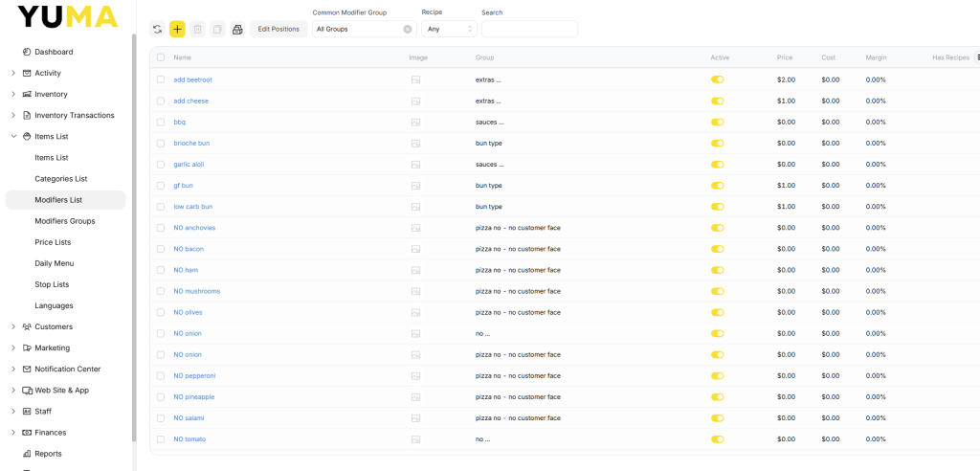Screen dimensions: 980x471
Task: Expand the Staff section chevron
Action: click(x=13, y=412)
